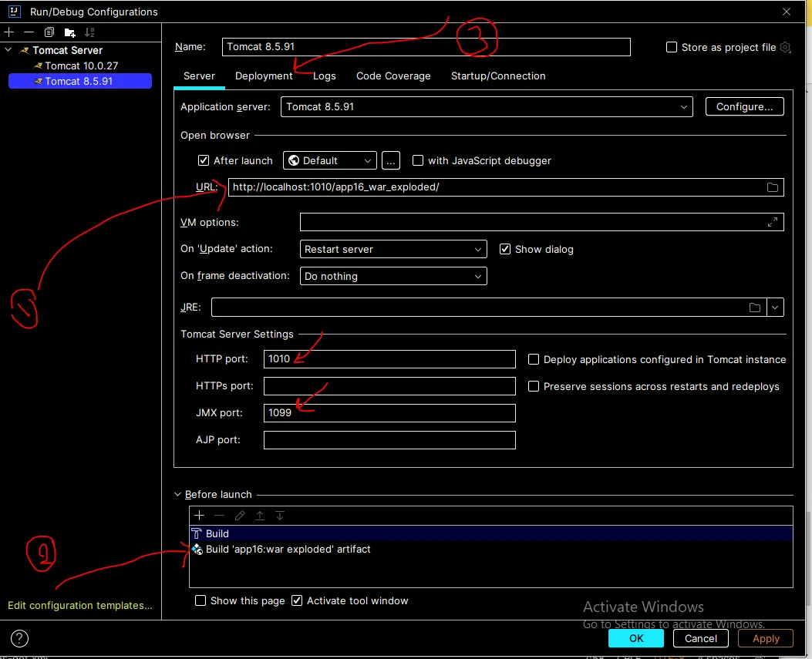Check Show this page
This screenshot has width=812, height=659.
point(200,600)
